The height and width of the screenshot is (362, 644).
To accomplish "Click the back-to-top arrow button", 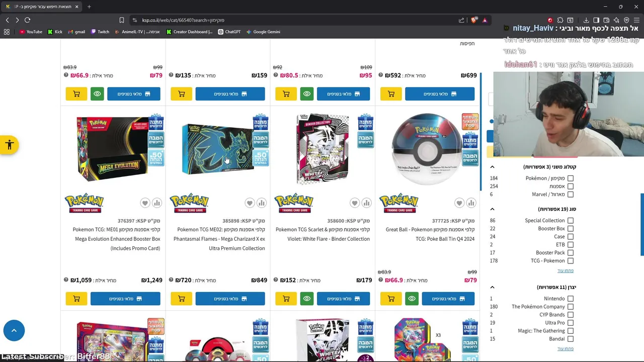I will (x=14, y=330).
